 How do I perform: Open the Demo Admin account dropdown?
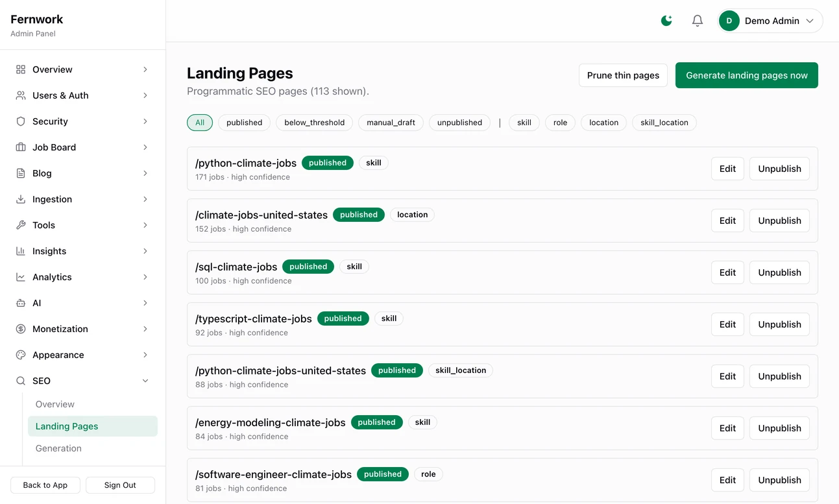click(770, 21)
